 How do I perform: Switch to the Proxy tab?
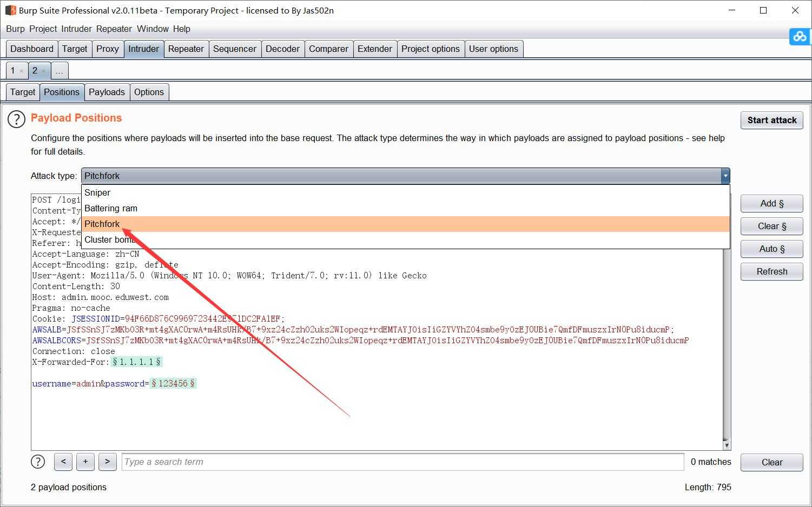tap(108, 49)
